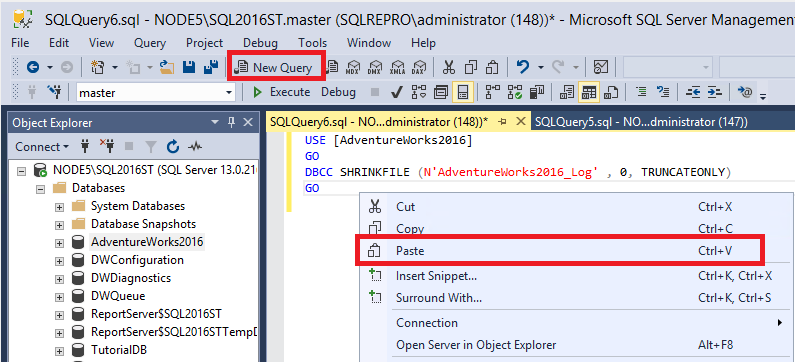The height and width of the screenshot is (364, 795).
Task: Expand the DWConfiguration database node
Action: 59,261
